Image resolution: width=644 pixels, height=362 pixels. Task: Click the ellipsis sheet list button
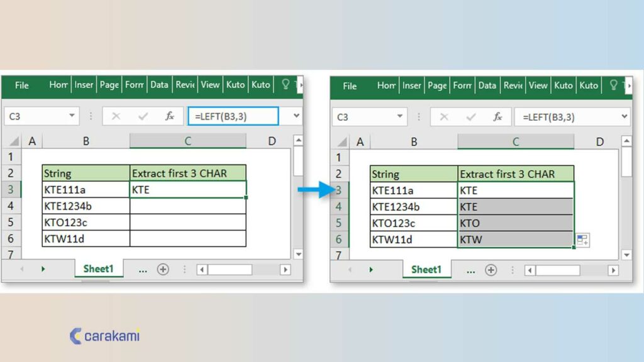click(143, 269)
